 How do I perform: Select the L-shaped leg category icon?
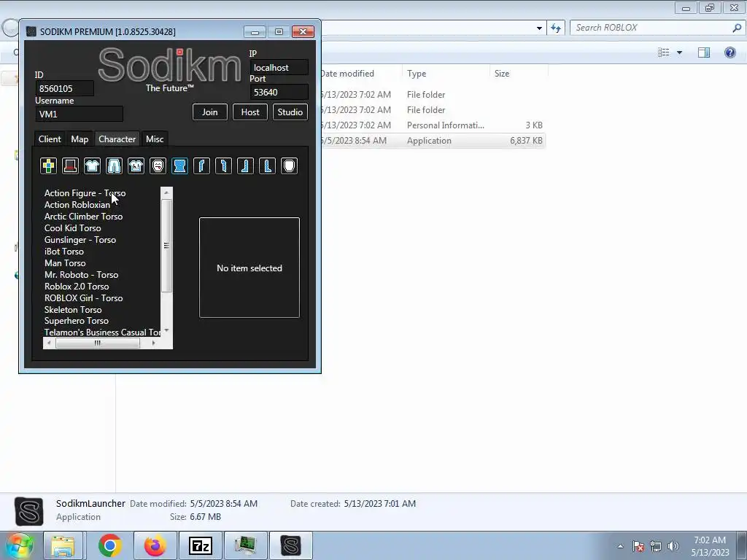pyautogui.click(x=267, y=166)
